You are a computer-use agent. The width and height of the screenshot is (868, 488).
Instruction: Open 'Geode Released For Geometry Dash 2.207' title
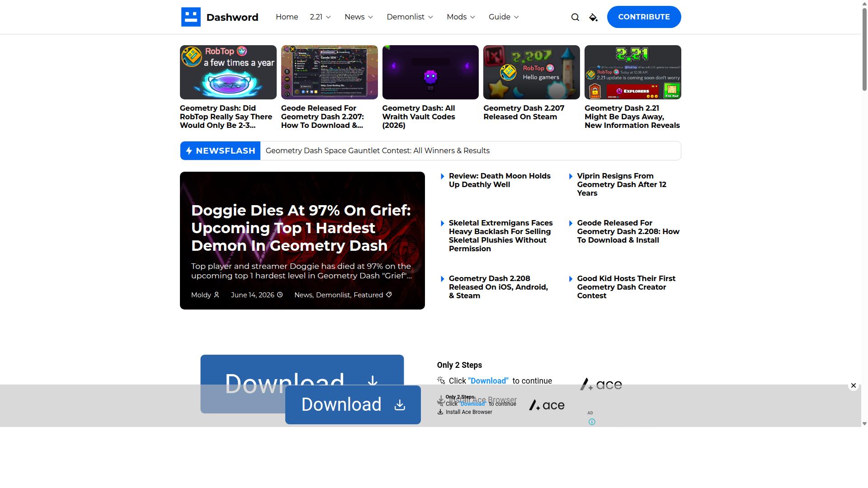[x=322, y=117]
